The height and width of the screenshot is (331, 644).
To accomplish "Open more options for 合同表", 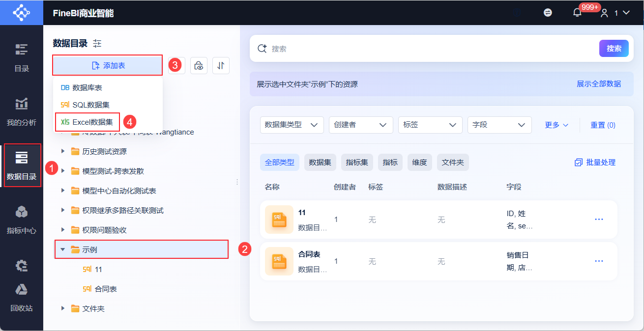I will pos(599,261).
